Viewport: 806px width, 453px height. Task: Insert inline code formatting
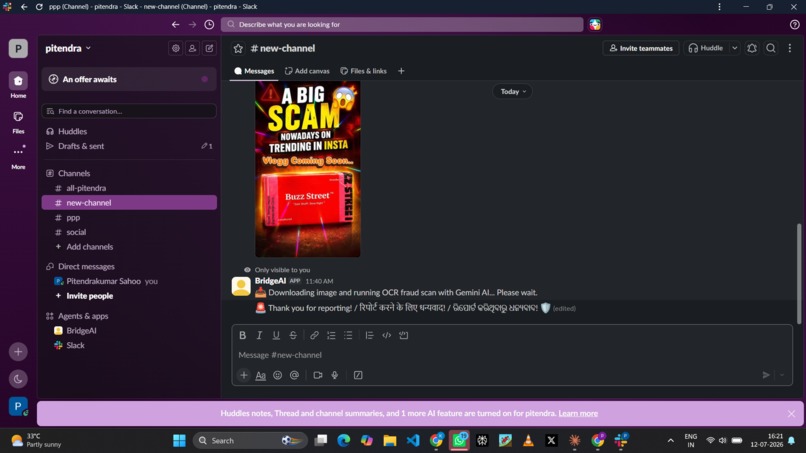coord(387,335)
